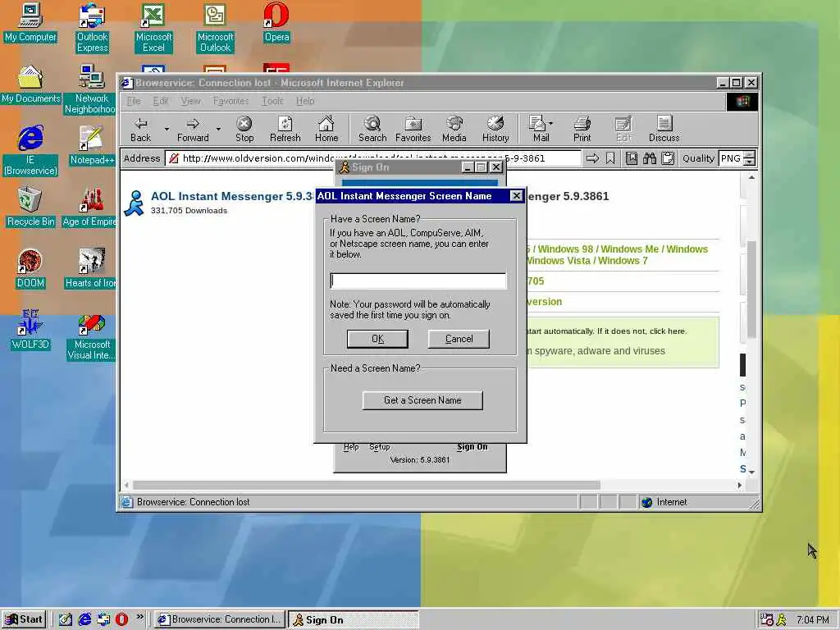Click Back button in IE toolbar
Image resolution: width=840 pixels, height=630 pixels.
(140, 130)
